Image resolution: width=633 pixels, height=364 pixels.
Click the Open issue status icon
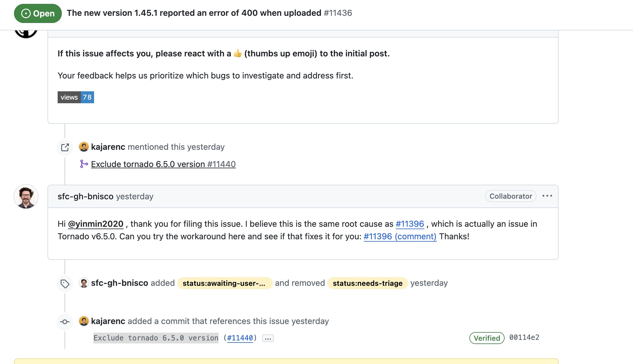pos(26,13)
